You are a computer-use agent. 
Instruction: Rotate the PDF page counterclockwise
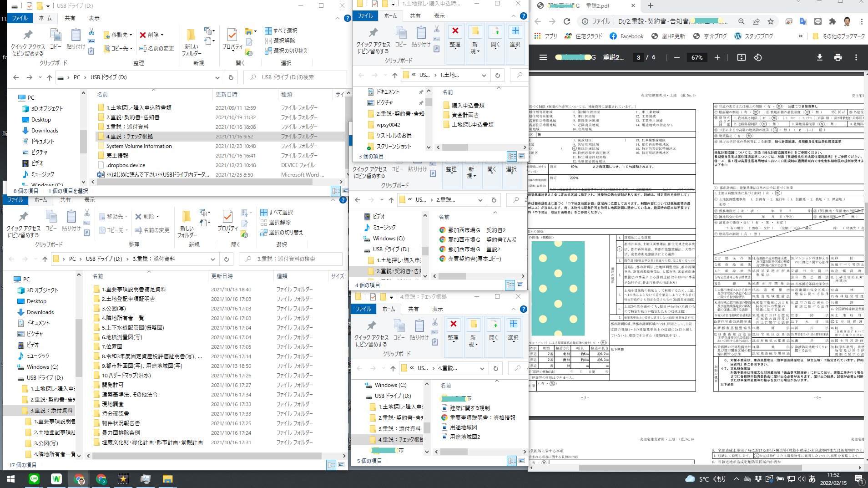coord(757,57)
